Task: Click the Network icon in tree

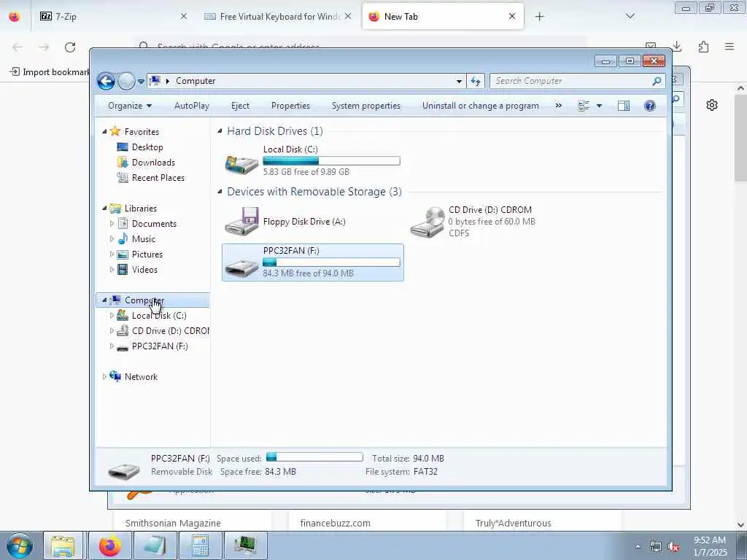Action: point(115,376)
